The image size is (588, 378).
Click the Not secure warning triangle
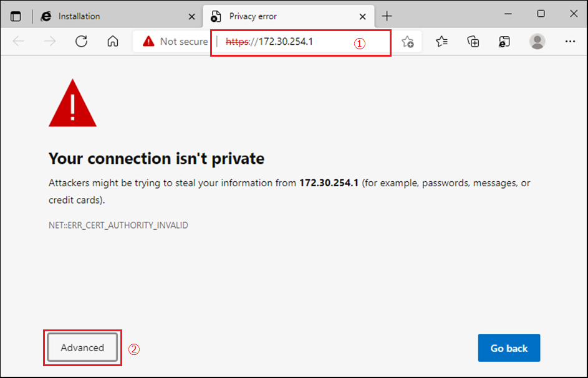[x=148, y=41]
